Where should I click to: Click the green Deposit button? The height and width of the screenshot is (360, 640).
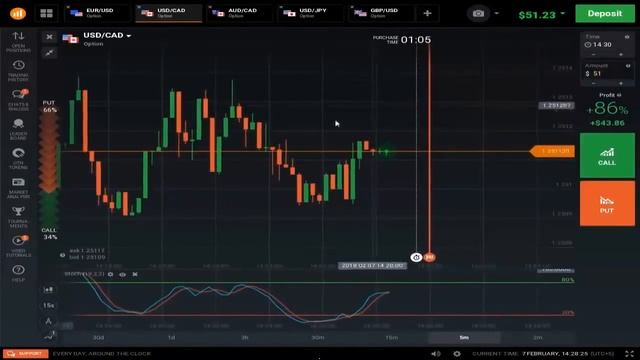[x=605, y=13]
